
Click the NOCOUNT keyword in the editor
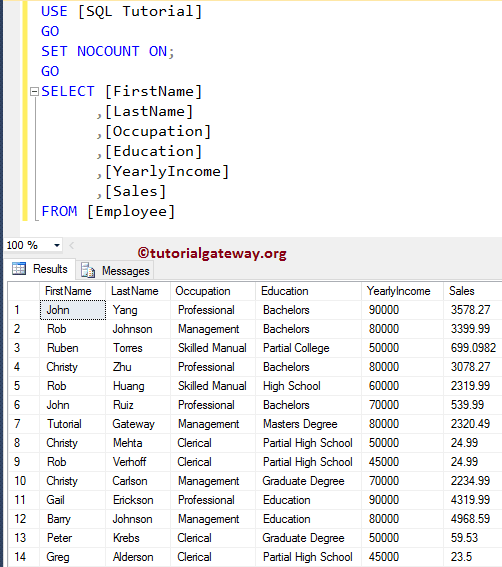[x=108, y=51]
